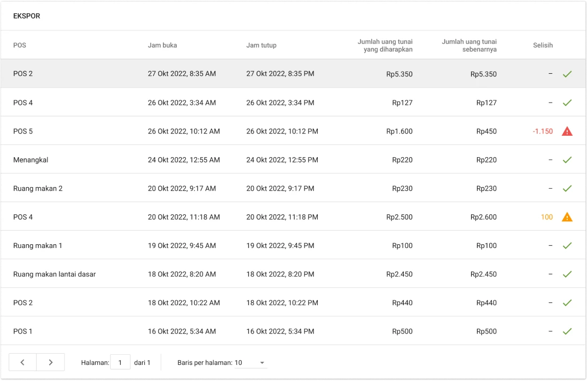Open the Baris per halaman dropdown

click(x=250, y=363)
